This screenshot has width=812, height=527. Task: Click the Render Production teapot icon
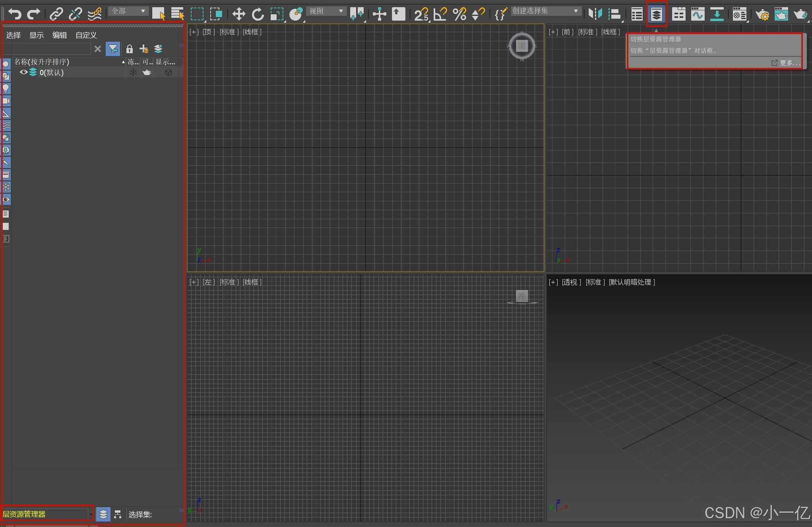pyautogui.click(x=800, y=14)
